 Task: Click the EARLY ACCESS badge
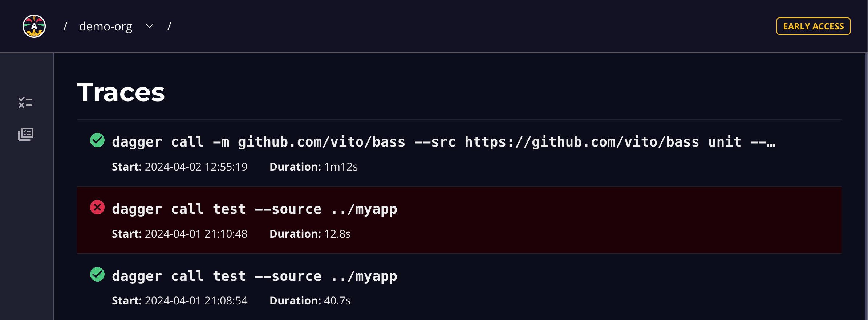813,26
